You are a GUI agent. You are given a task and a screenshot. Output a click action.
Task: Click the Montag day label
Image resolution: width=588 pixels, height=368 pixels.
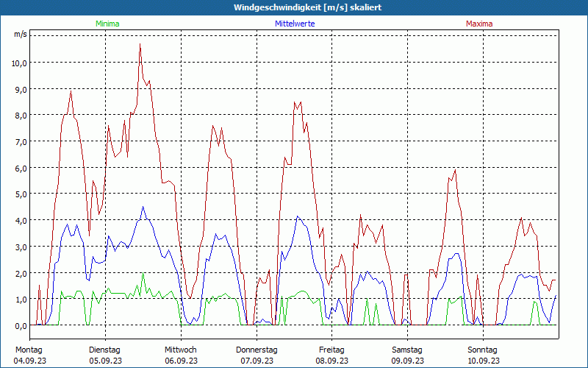coord(29,350)
